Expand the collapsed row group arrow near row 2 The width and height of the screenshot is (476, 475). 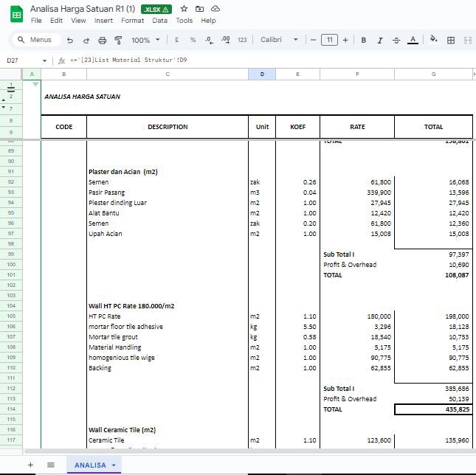click(4, 100)
